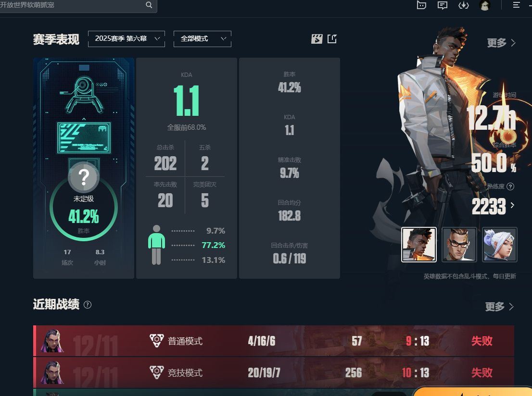
Task: Open the user avatar profile icon
Action: (x=485, y=5)
